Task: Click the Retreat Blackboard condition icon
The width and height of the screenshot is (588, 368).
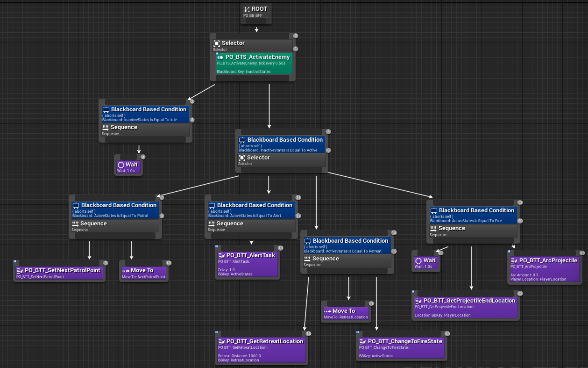Action: click(308, 241)
